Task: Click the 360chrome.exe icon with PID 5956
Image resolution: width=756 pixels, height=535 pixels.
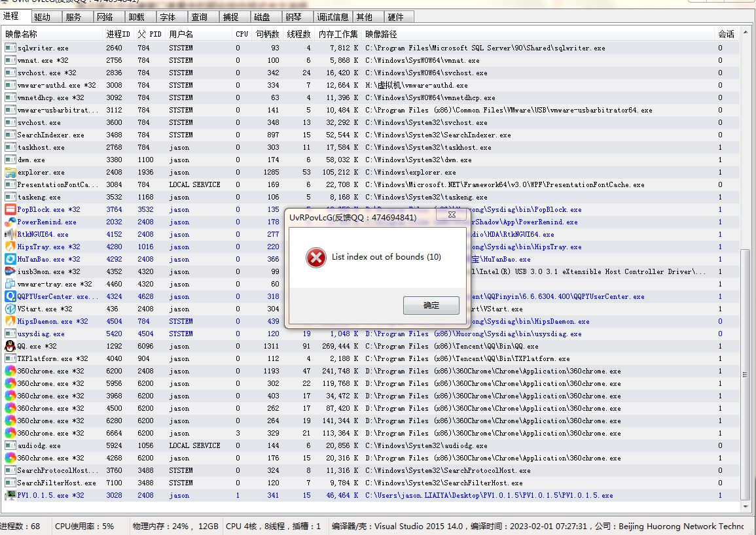Action: click(x=10, y=383)
